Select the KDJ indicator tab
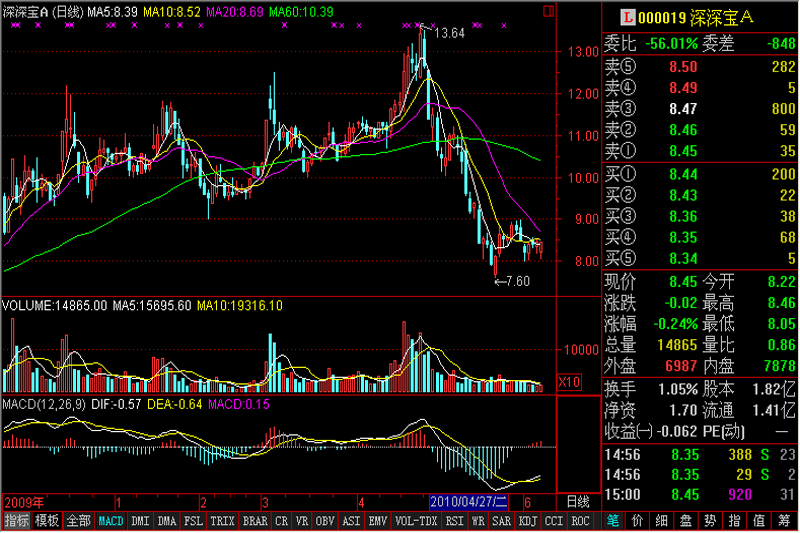Screen dimensions: 800x533 [528, 521]
